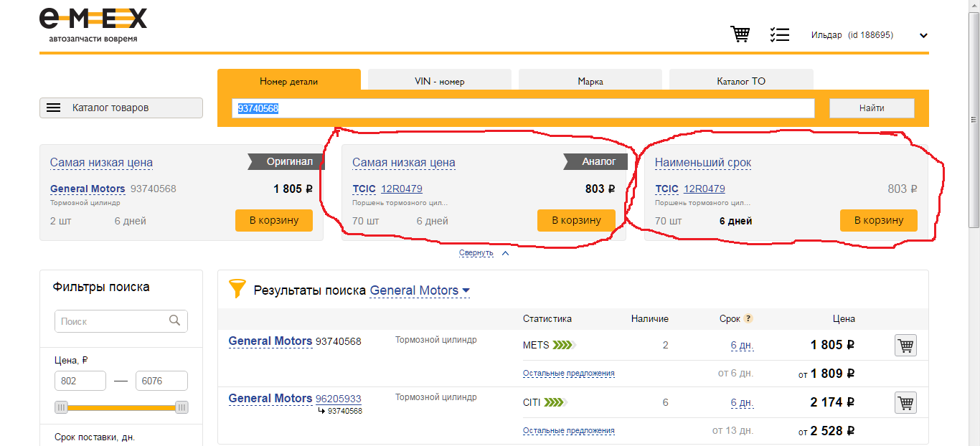Image resolution: width=980 pixels, height=446 pixels.
Task: Click the filter Поиск input field
Action: click(121, 321)
